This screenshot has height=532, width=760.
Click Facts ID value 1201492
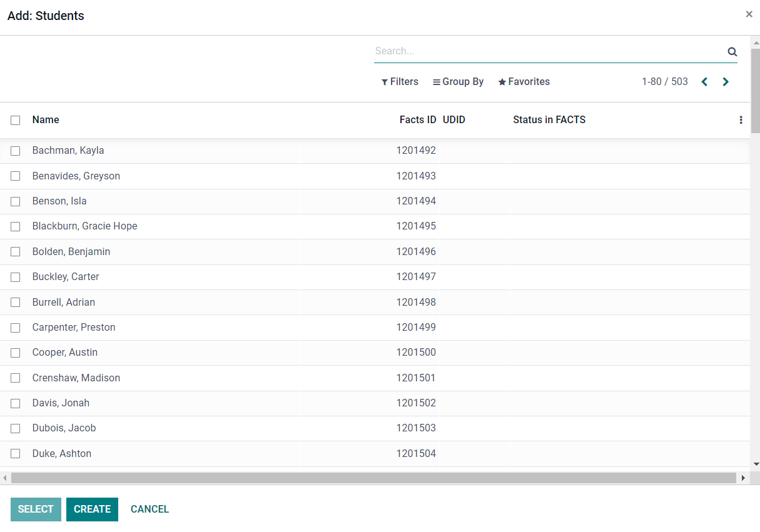416,151
